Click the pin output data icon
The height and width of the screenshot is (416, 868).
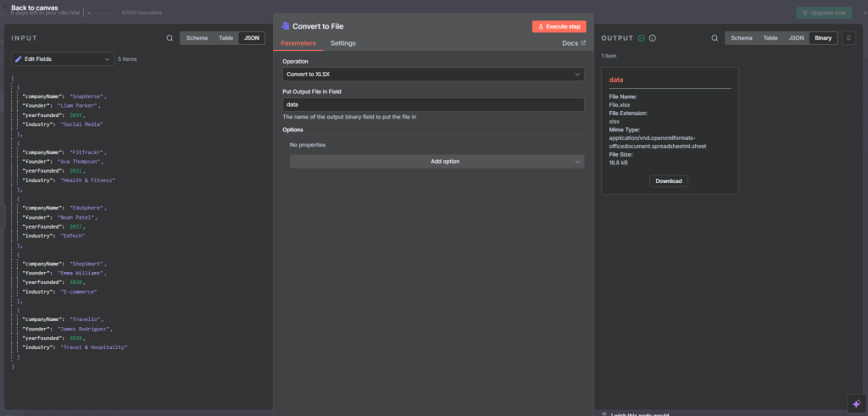[849, 38]
